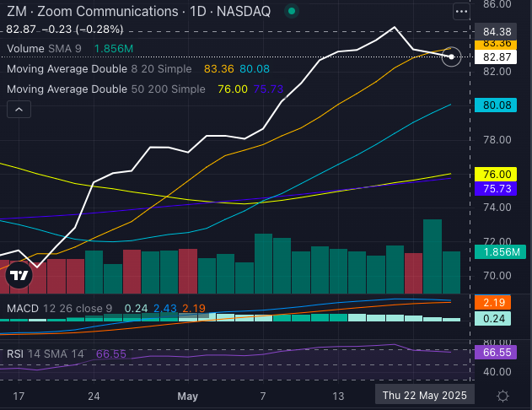Click the 7 date on time axis
532x410 pixels.
click(262, 397)
